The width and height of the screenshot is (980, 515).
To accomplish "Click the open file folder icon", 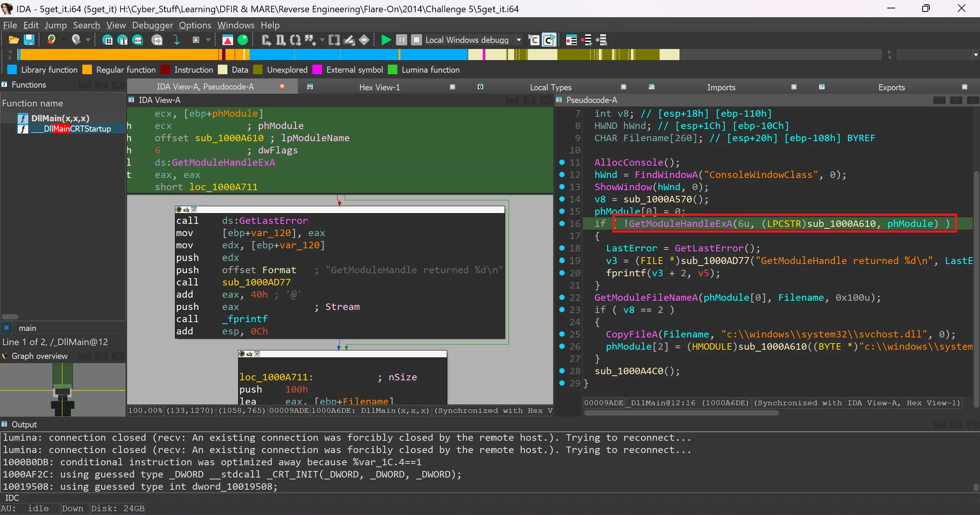I will 13,40.
